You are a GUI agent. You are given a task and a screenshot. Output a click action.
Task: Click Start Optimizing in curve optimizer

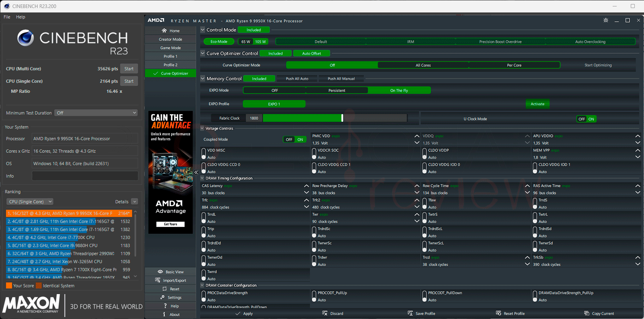pos(598,65)
